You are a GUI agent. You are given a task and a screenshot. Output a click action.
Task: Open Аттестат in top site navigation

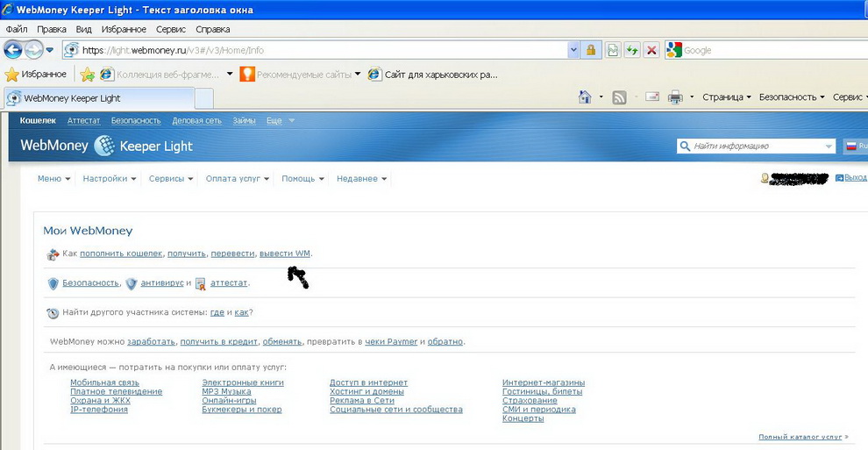pos(83,120)
